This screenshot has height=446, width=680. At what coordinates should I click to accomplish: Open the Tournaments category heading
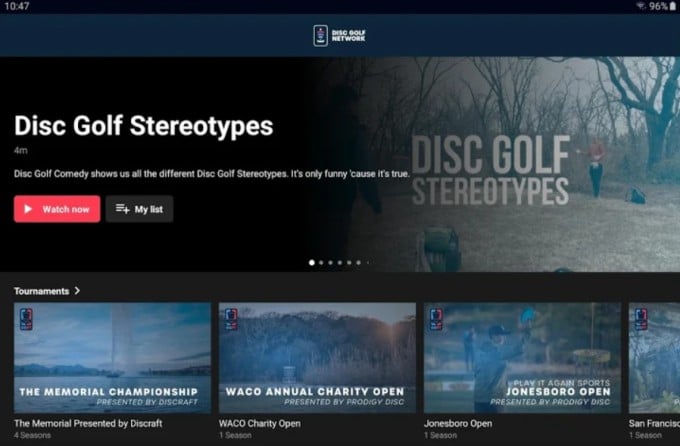pyautogui.click(x=42, y=291)
